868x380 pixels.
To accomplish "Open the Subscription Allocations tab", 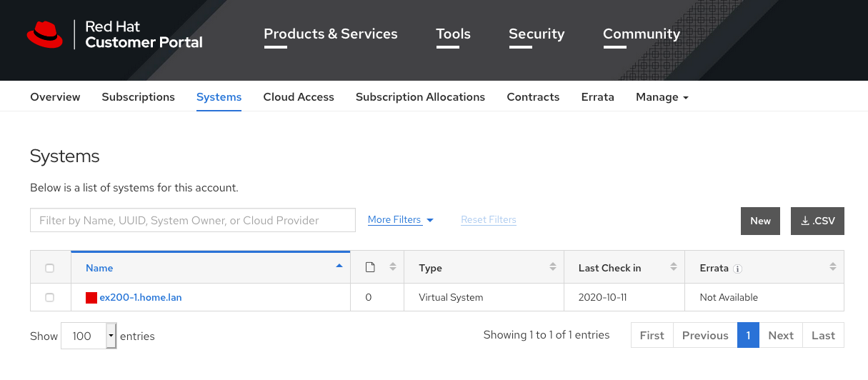I will click(420, 97).
